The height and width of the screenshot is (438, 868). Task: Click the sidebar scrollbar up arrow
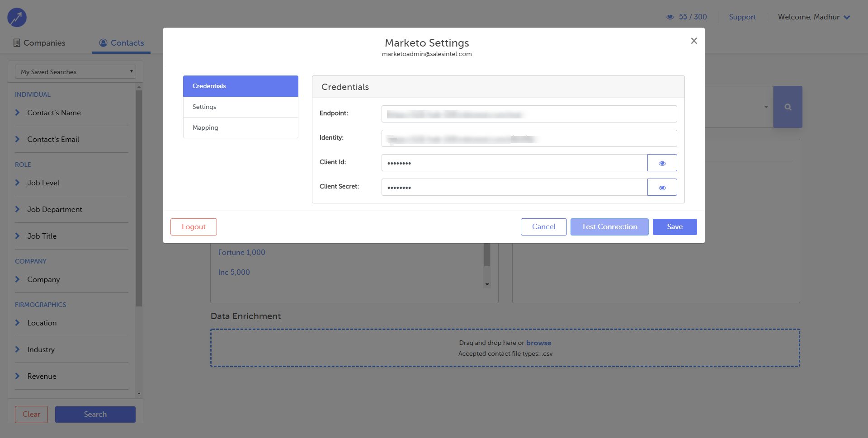pyautogui.click(x=139, y=87)
